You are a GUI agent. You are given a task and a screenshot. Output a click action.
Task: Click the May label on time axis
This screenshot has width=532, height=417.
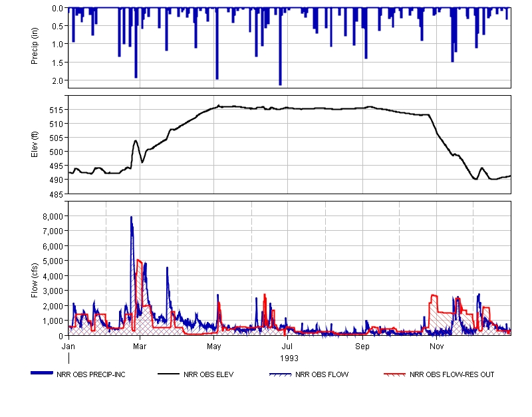coord(213,347)
